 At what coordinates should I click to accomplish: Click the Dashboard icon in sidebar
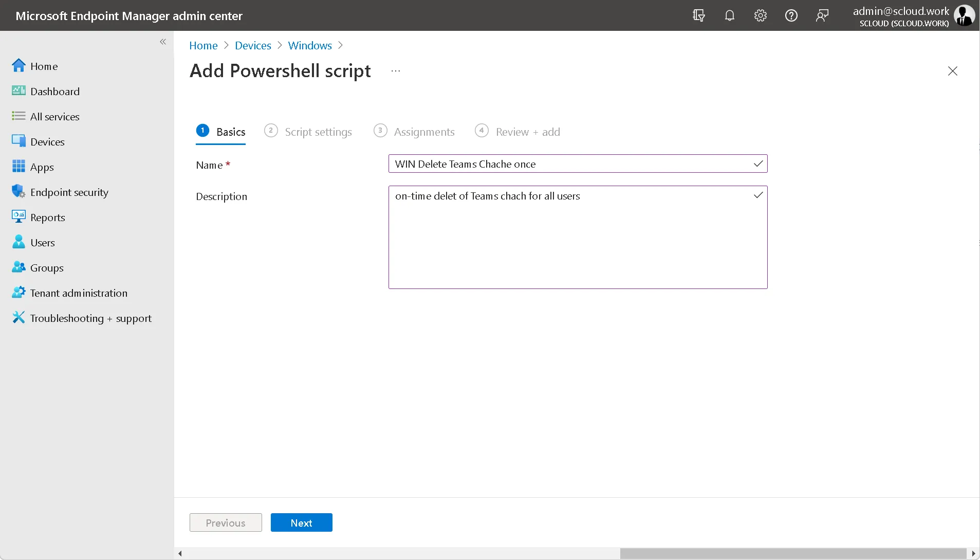19,91
